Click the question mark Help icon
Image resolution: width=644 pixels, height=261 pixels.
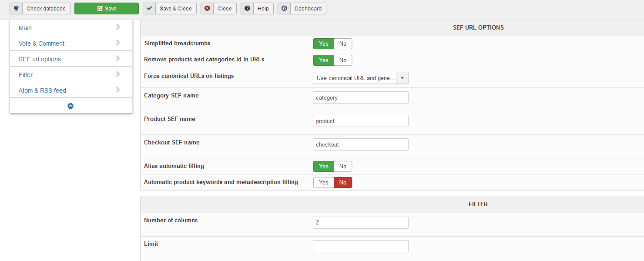pos(247,9)
